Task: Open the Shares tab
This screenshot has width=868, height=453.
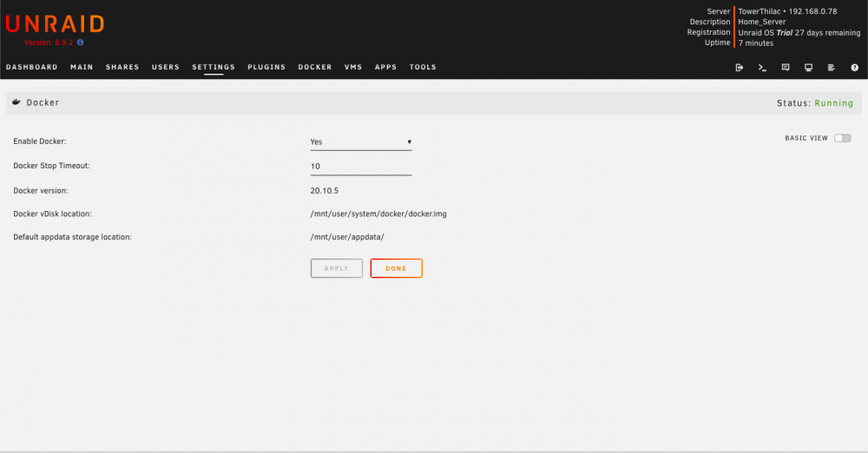Action: pos(122,67)
